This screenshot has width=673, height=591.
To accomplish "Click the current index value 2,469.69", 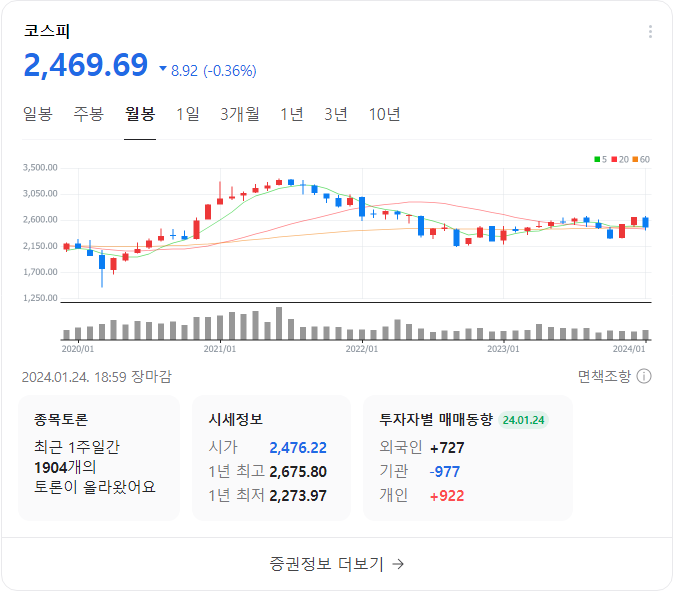I will point(86,65).
